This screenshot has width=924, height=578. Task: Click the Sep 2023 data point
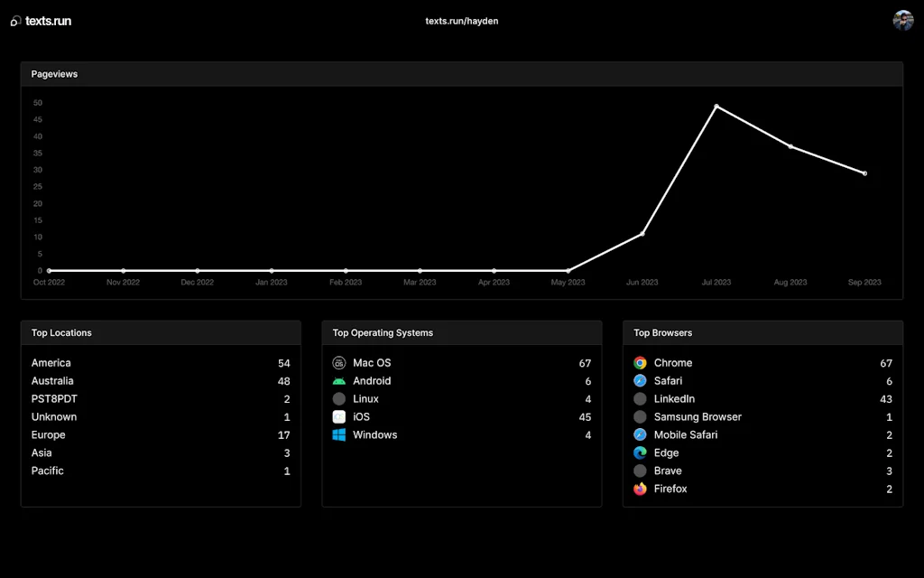pos(864,173)
